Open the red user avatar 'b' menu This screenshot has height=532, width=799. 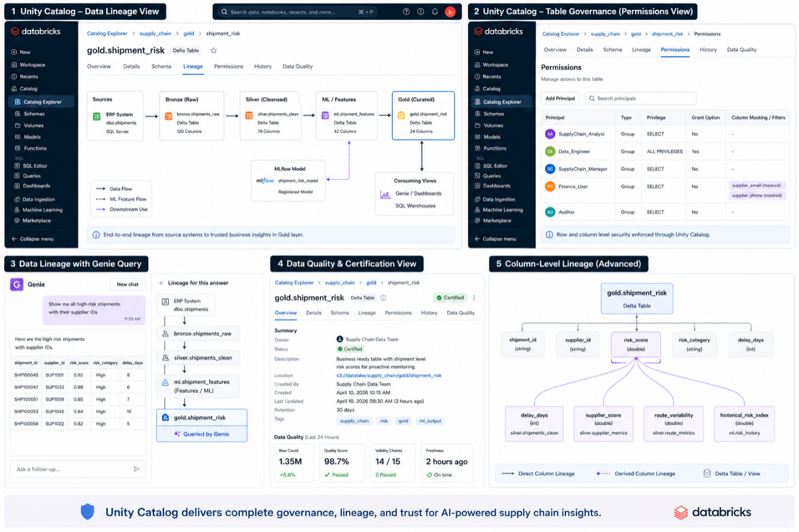click(x=450, y=12)
